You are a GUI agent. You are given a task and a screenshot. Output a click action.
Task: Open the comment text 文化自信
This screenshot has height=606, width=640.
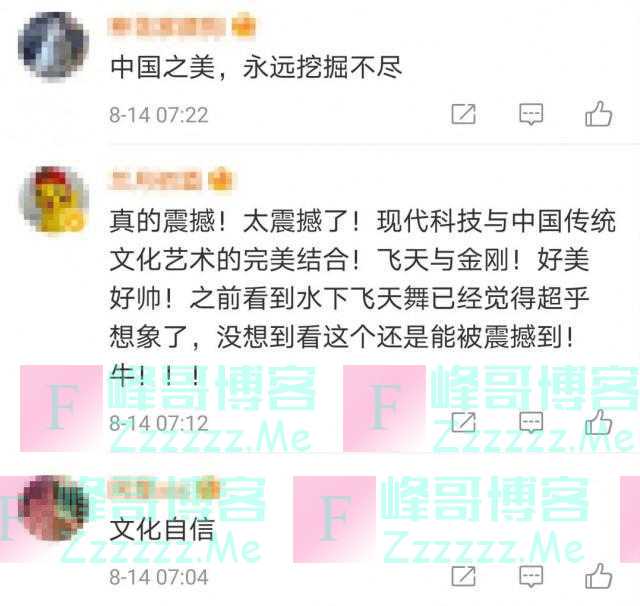click(162, 530)
